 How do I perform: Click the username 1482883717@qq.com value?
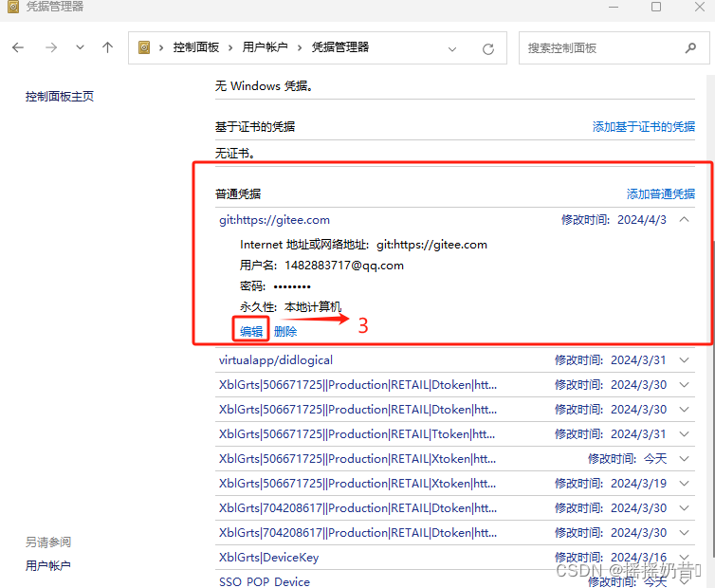(x=344, y=266)
